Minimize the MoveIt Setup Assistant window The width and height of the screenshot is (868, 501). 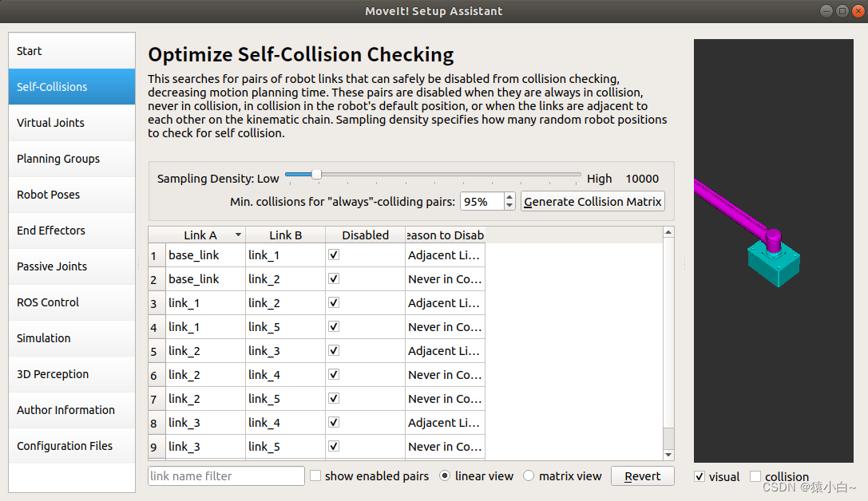pos(826,11)
